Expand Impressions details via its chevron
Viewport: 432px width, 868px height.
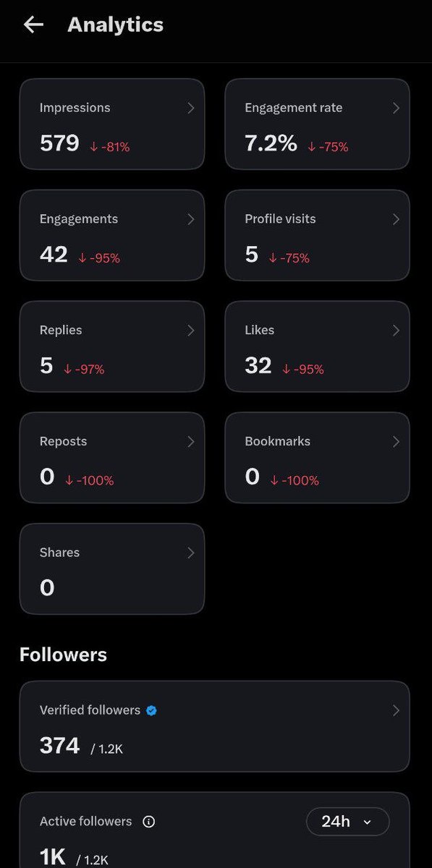click(191, 108)
